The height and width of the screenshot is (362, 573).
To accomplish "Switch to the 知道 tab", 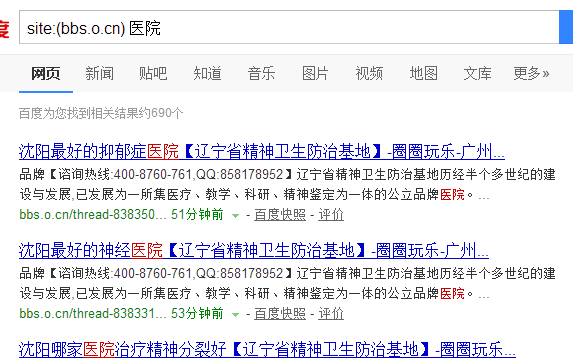I will (207, 73).
